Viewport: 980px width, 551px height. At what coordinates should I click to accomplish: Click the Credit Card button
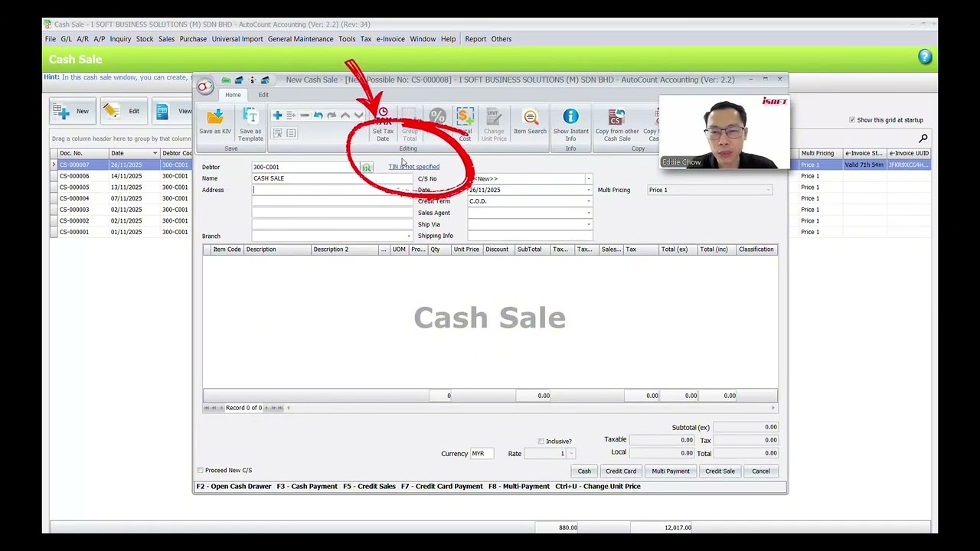[x=621, y=471]
